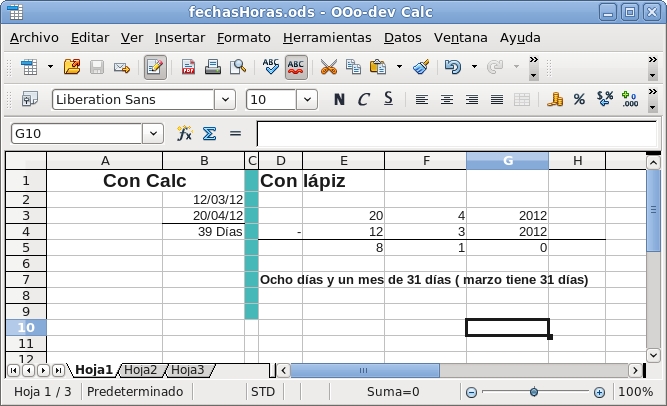Toggle AutoSpellcheck button
The height and width of the screenshot is (406, 667).
296,67
